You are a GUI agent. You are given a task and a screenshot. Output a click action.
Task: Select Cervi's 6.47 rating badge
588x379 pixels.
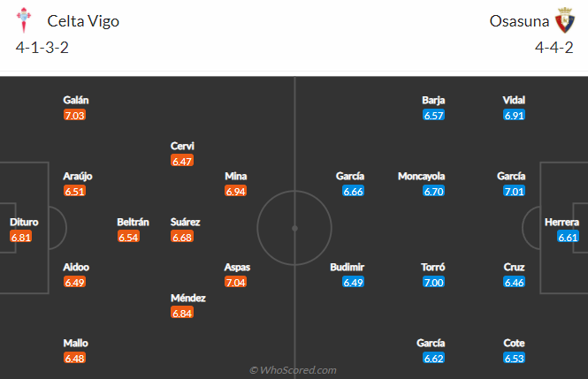tap(182, 161)
